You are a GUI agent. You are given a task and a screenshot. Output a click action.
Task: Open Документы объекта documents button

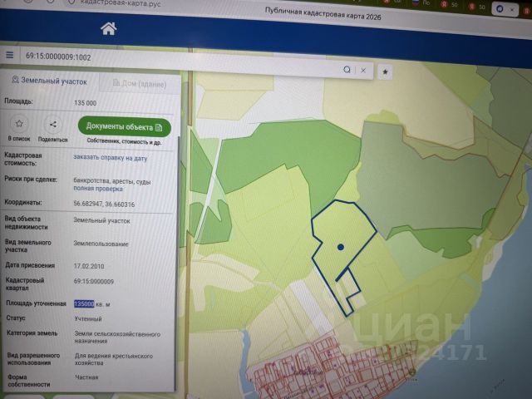(x=124, y=127)
